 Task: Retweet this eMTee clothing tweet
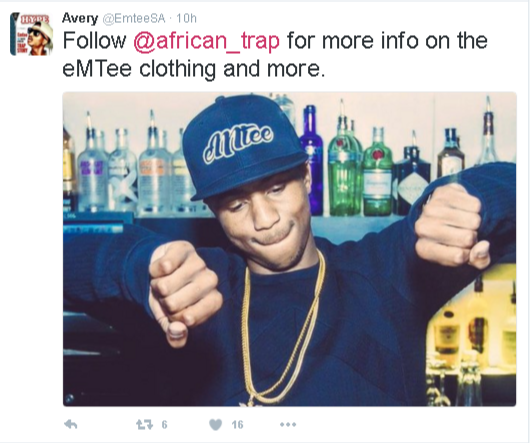pyautogui.click(x=144, y=424)
